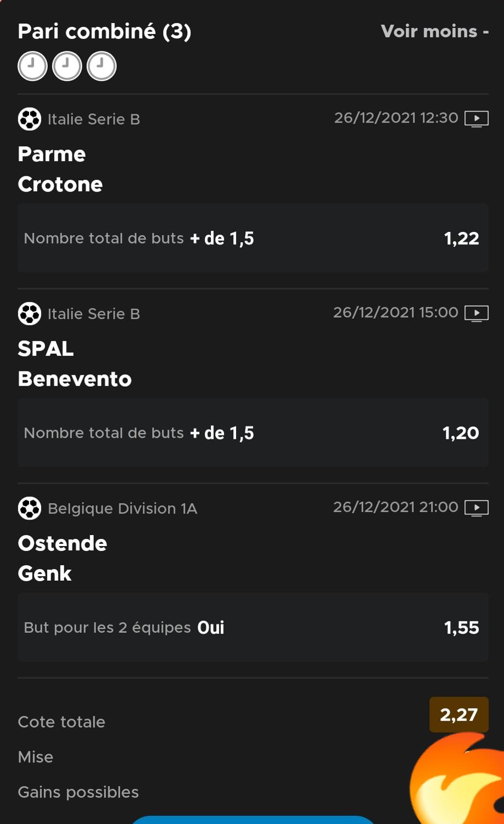Image resolution: width=504 pixels, height=824 pixels.
Task: Open live stream icon for SPAL Benevento
Action: click(x=477, y=313)
